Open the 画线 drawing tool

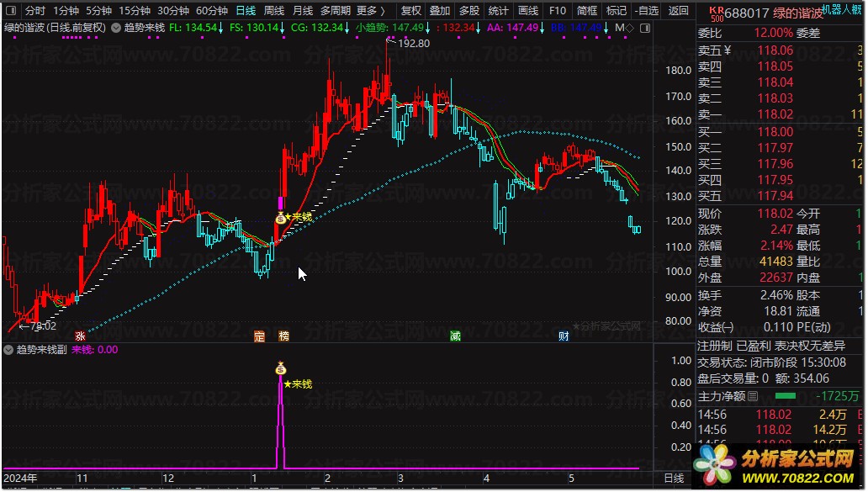point(528,11)
